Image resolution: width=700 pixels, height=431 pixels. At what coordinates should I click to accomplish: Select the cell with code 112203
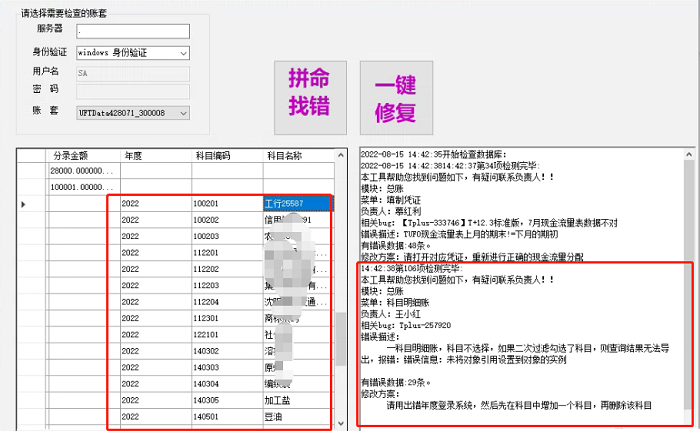point(228,285)
